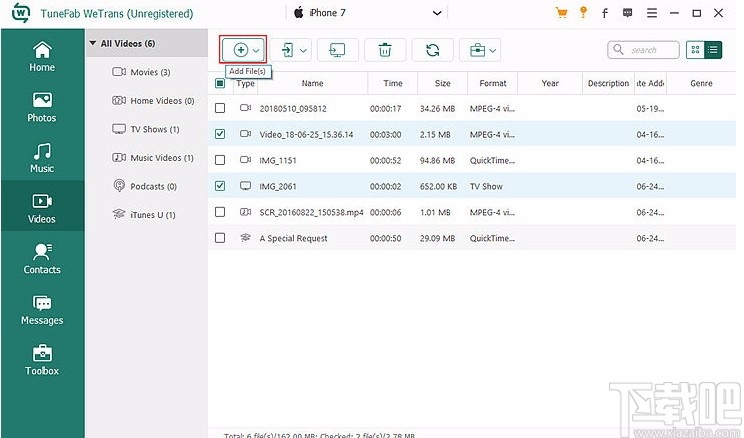Go to Home in sidebar
This screenshot has height=438, width=744.
click(x=42, y=57)
